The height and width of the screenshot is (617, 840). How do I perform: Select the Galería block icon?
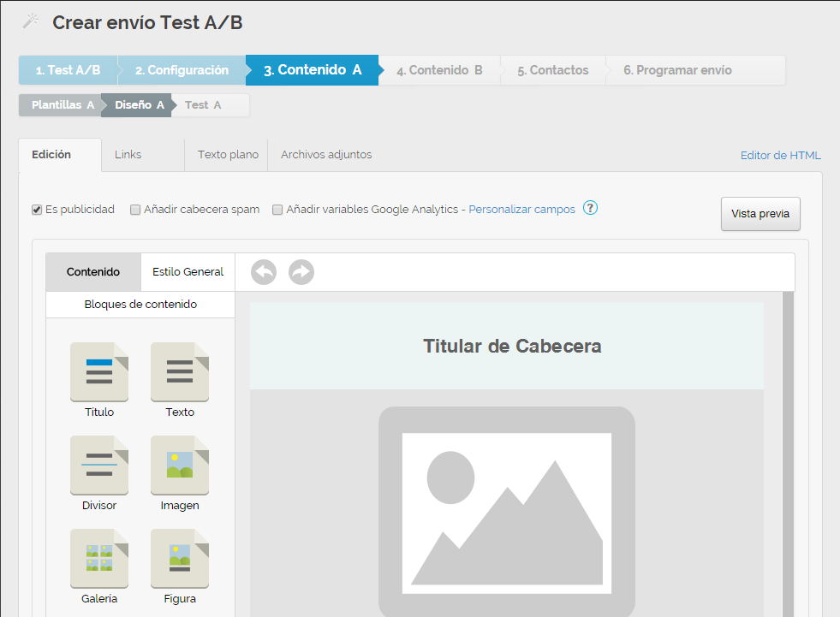pos(99,558)
